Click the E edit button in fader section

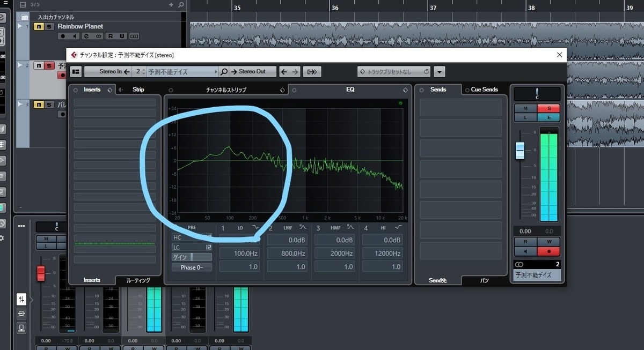(x=548, y=117)
